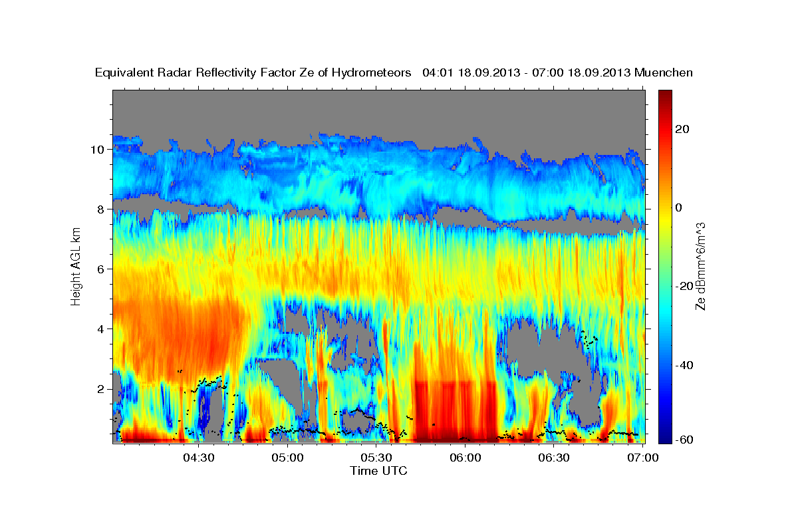Click the 05:00 time tick label
Image resolution: width=798 pixels, height=532 pixels.
288,458
